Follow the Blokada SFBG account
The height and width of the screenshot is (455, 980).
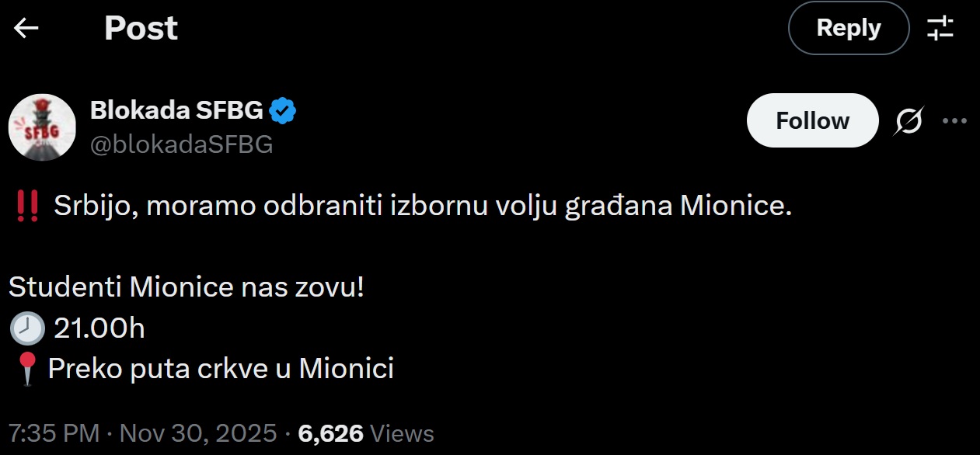[812, 121]
